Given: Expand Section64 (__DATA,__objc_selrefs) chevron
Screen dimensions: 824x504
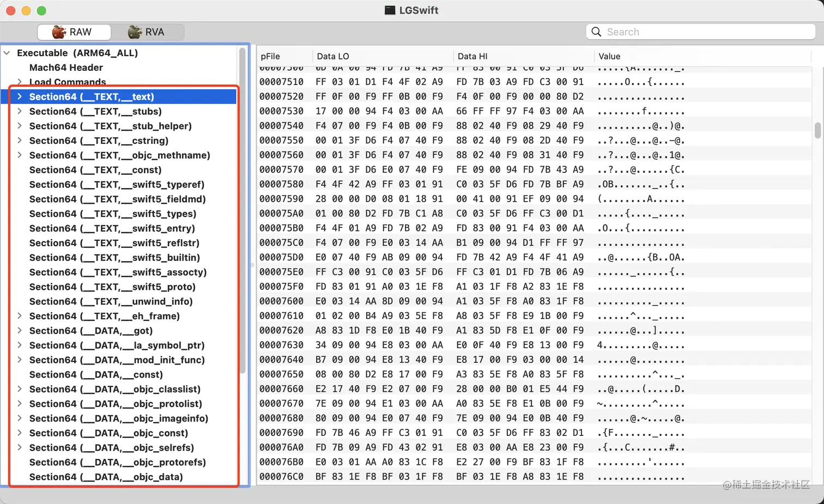Looking at the screenshot, I should [20, 448].
